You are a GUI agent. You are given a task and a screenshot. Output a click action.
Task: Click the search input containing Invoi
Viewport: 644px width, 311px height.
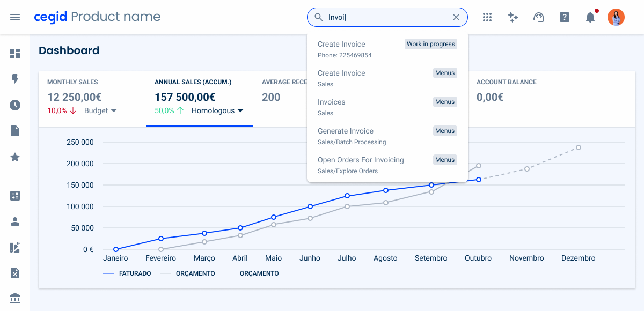(x=386, y=17)
